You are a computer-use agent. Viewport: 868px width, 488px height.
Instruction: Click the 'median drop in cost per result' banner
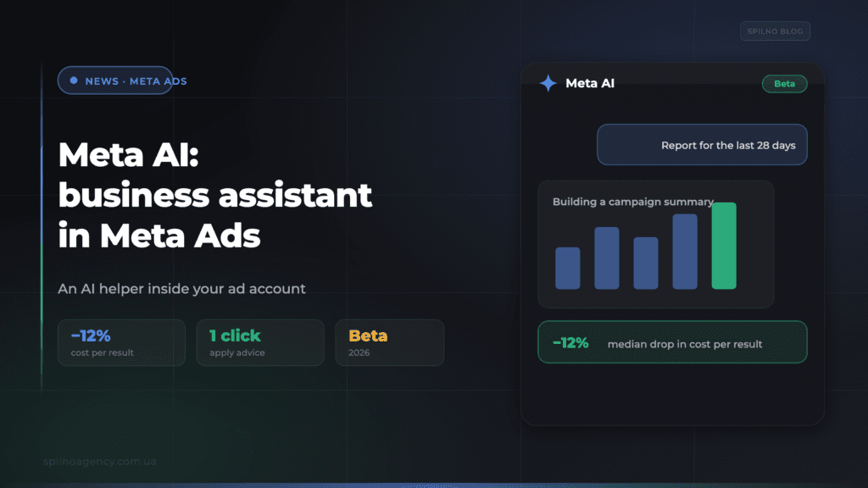672,342
